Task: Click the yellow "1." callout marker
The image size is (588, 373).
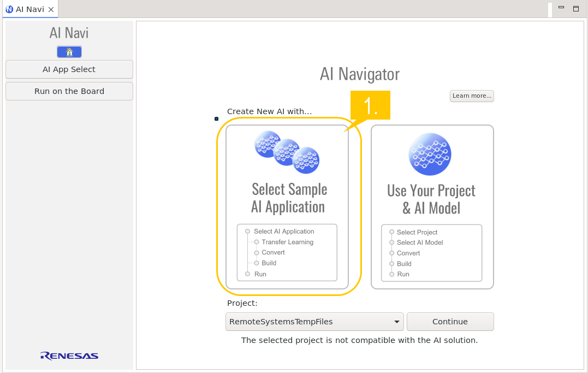Action: (x=370, y=105)
